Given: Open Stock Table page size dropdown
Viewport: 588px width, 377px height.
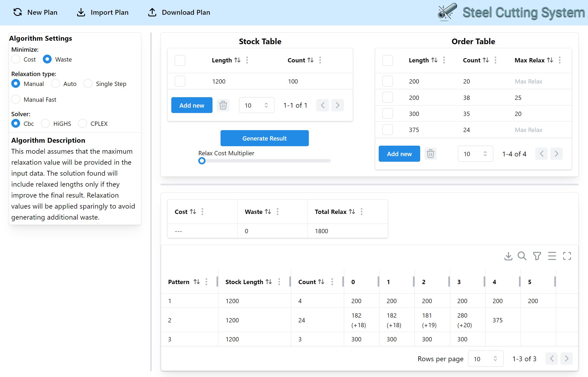Looking at the screenshot, I should pyautogui.click(x=256, y=105).
